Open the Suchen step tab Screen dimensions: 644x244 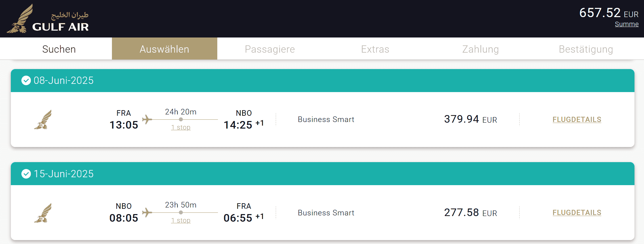pyautogui.click(x=59, y=49)
